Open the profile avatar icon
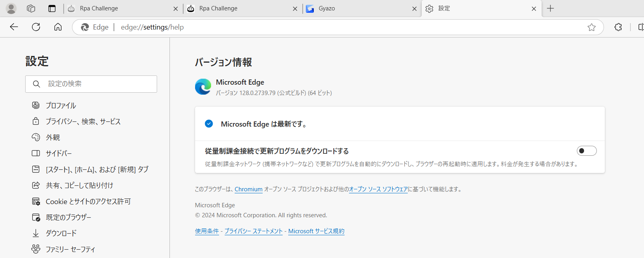Image resolution: width=644 pixels, height=258 pixels. 11,8
